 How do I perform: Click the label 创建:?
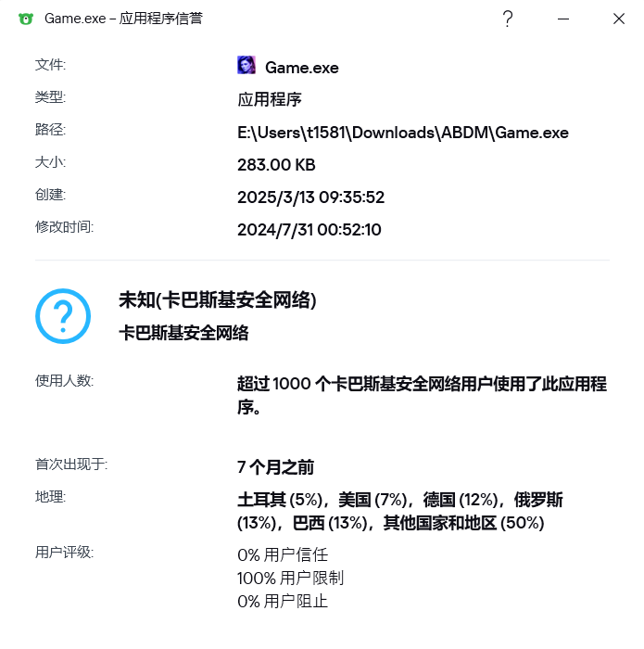[x=50, y=195]
